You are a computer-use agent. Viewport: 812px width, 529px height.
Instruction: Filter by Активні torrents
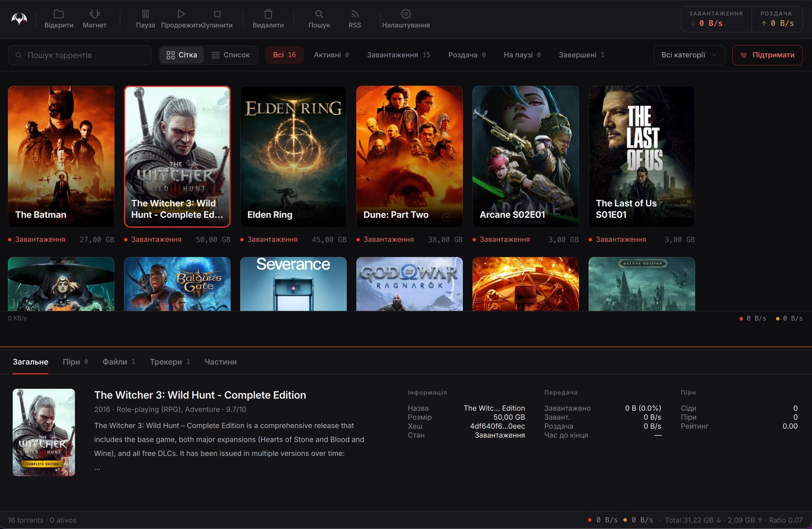point(331,55)
